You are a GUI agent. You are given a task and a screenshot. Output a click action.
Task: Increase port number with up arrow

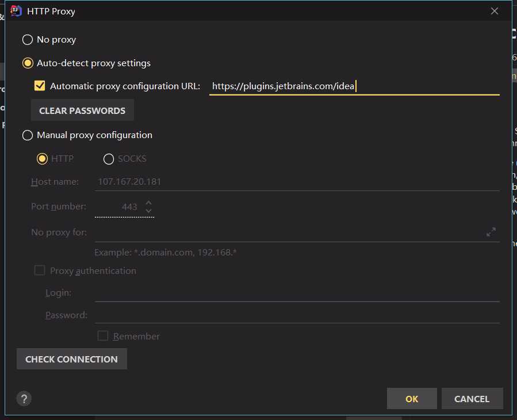coord(149,203)
